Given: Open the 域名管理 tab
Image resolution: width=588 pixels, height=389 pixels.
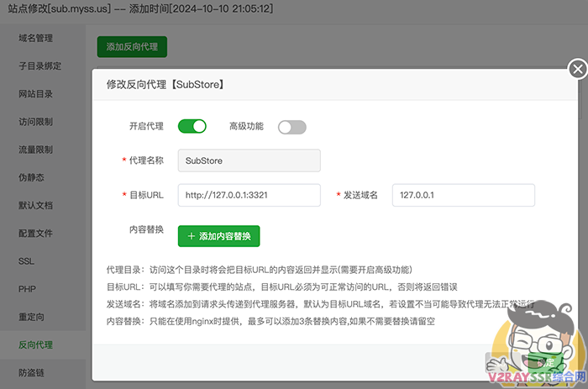Looking at the screenshot, I should coord(36,39).
